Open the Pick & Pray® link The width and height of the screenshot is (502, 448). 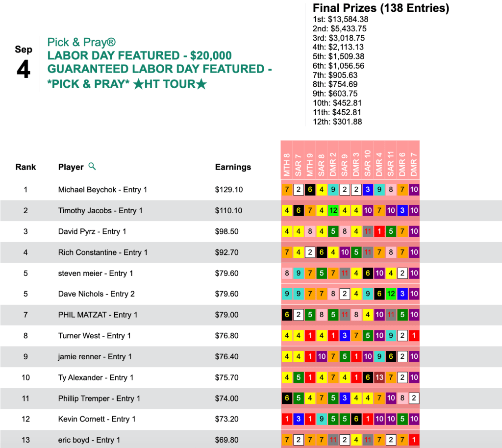[81, 42]
